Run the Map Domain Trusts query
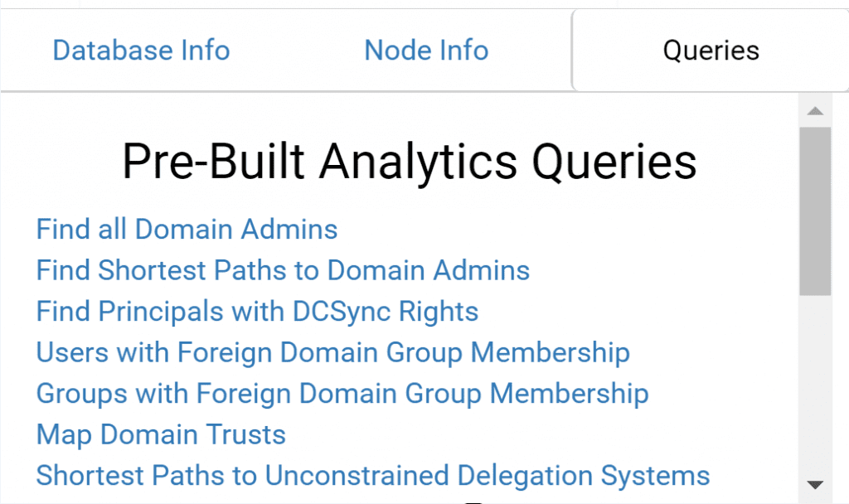849x504 pixels. click(x=161, y=434)
